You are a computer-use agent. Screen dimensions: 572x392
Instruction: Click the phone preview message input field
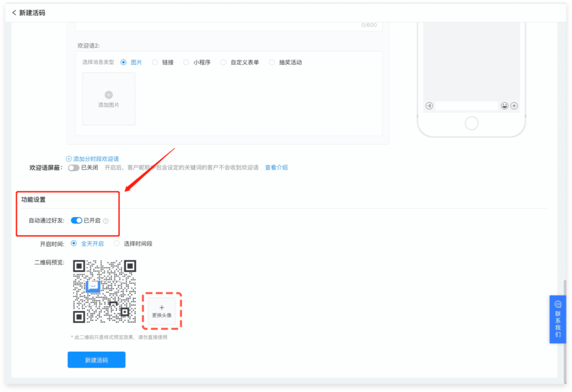(x=466, y=106)
